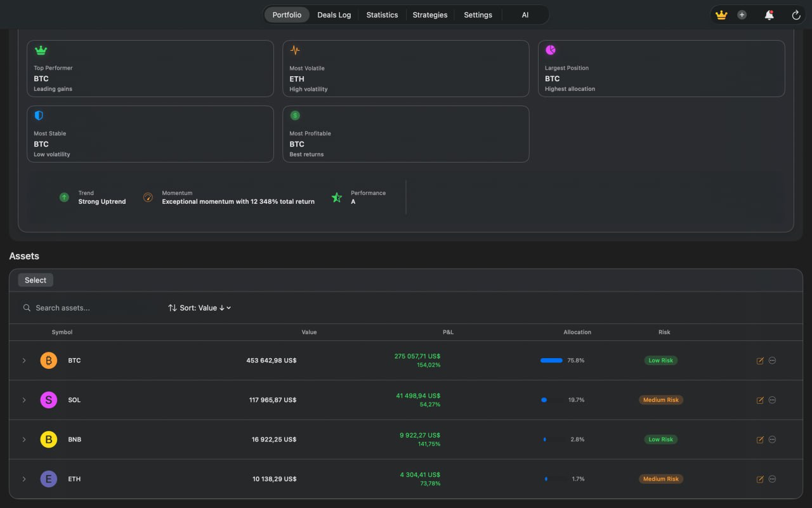
Task: Expand the BTC asset row
Action: pyautogui.click(x=24, y=361)
